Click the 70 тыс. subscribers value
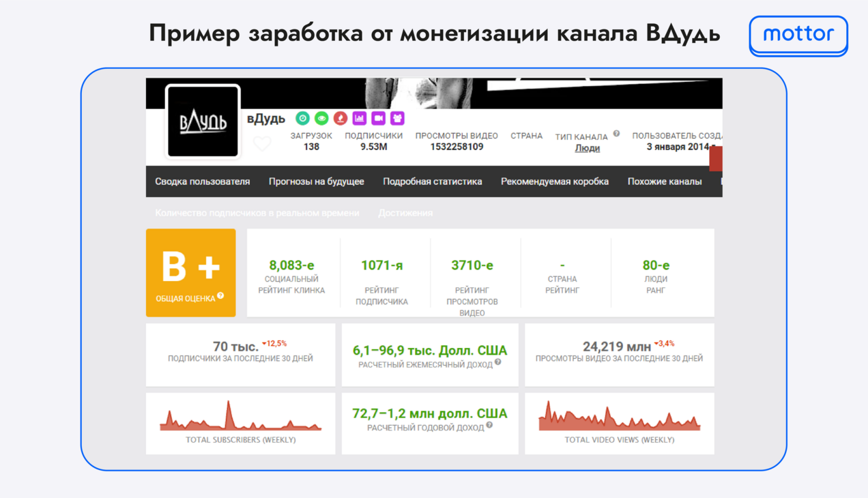The image size is (868, 498). 235,347
